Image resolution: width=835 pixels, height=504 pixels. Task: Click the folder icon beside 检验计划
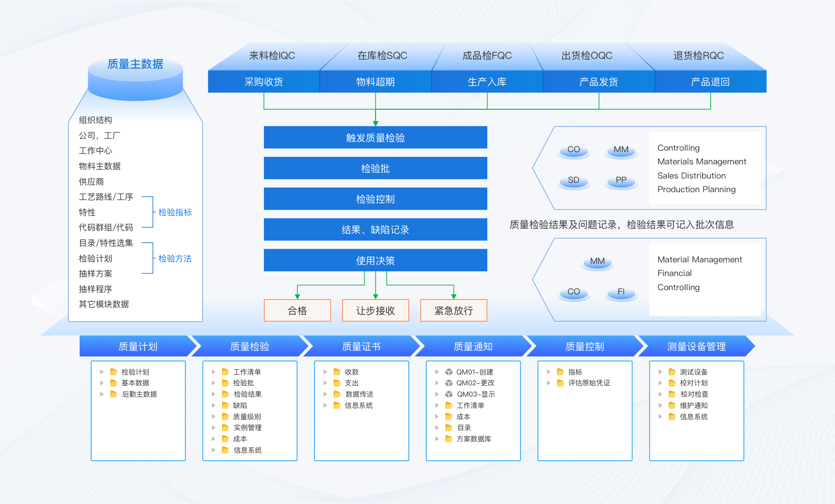pos(114,372)
